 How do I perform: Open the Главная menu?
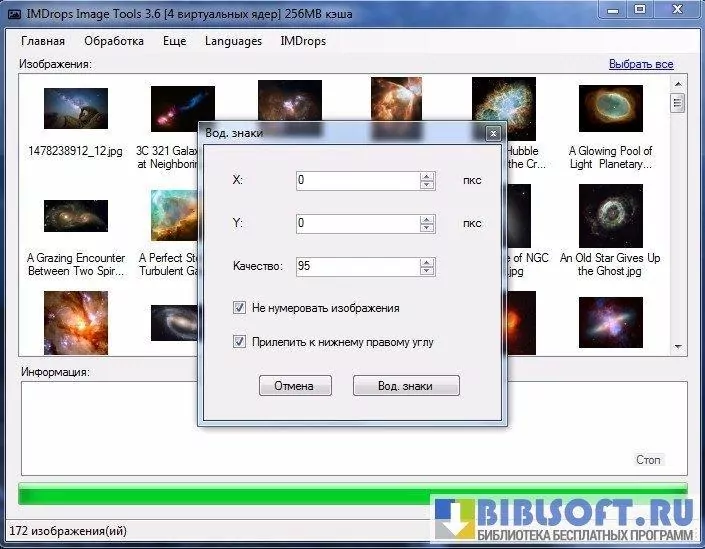tap(43, 41)
